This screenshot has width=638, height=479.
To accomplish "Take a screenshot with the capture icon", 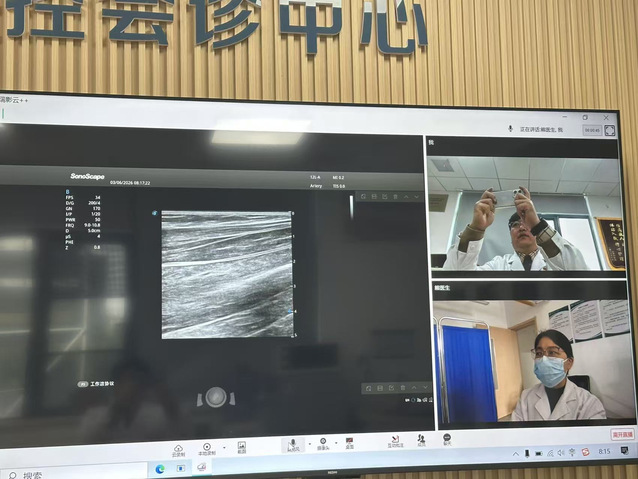I will (x=241, y=447).
